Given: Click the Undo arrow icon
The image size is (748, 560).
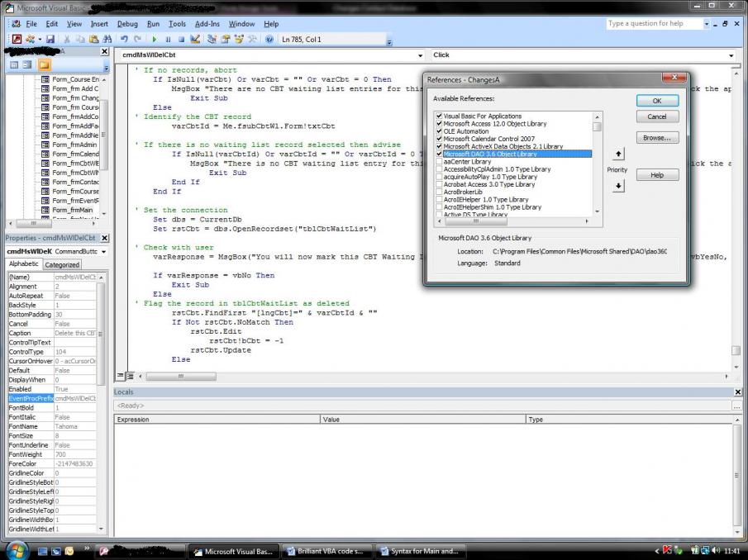Looking at the screenshot, I should 124,39.
